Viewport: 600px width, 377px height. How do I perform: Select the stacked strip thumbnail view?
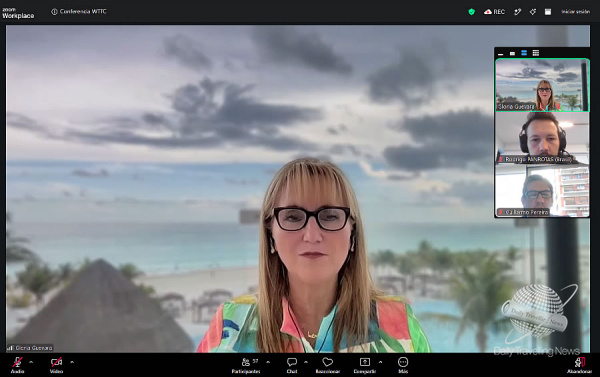[524, 53]
